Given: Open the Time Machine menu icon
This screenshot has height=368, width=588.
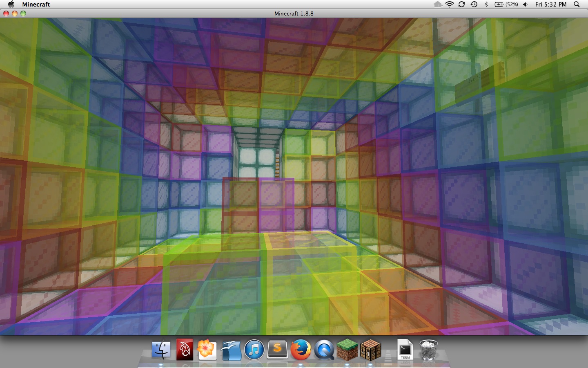Looking at the screenshot, I should [x=474, y=4].
